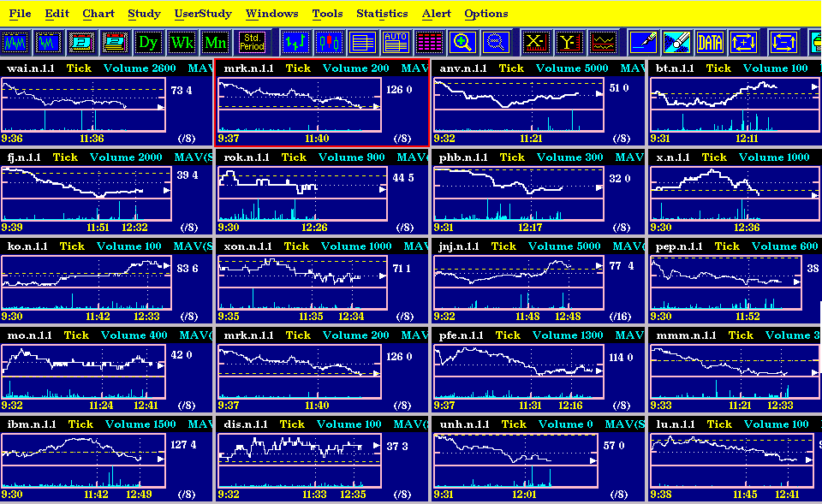
Task: Open the File menu
Action: coord(20,14)
